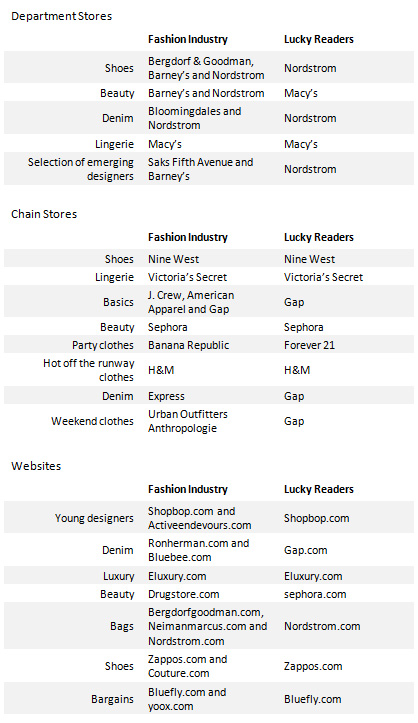Screen dimensions: 418x723
Task: Select Zappos.com Lucky Readers entry
Action: coord(313,666)
